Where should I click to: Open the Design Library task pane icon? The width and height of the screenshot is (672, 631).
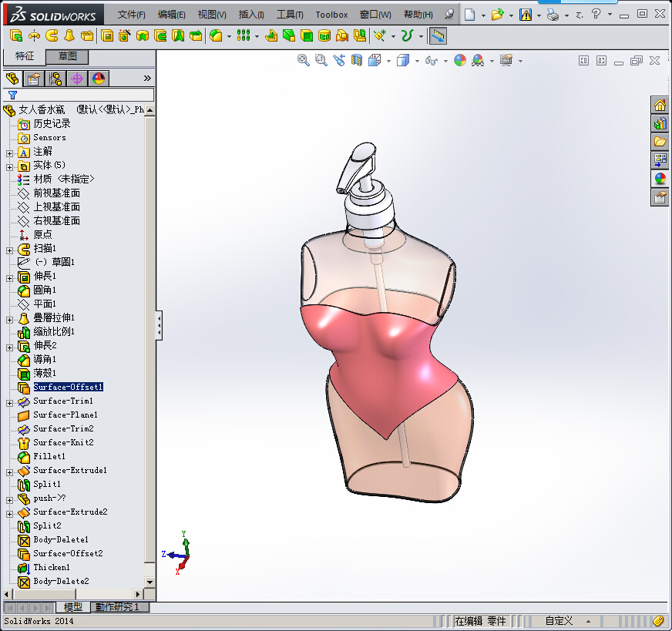660,123
